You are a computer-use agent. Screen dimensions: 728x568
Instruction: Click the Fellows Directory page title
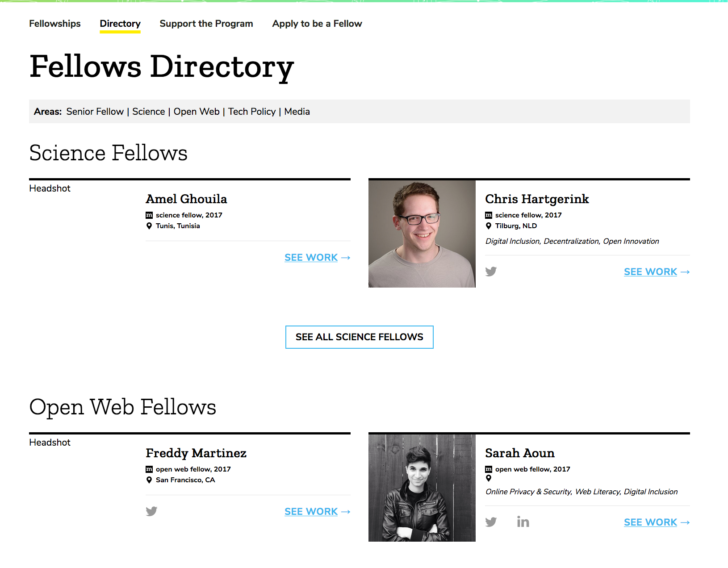pyautogui.click(x=162, y=67)
